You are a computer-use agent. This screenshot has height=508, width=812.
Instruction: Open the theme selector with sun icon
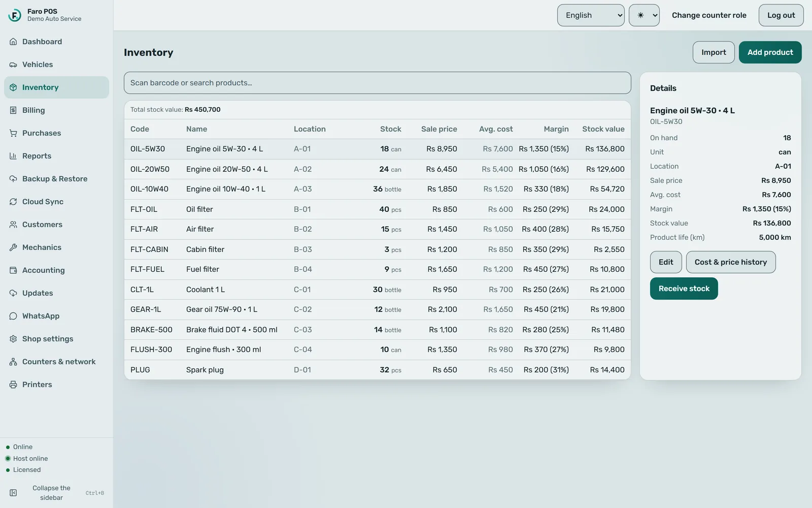[644, 15]
